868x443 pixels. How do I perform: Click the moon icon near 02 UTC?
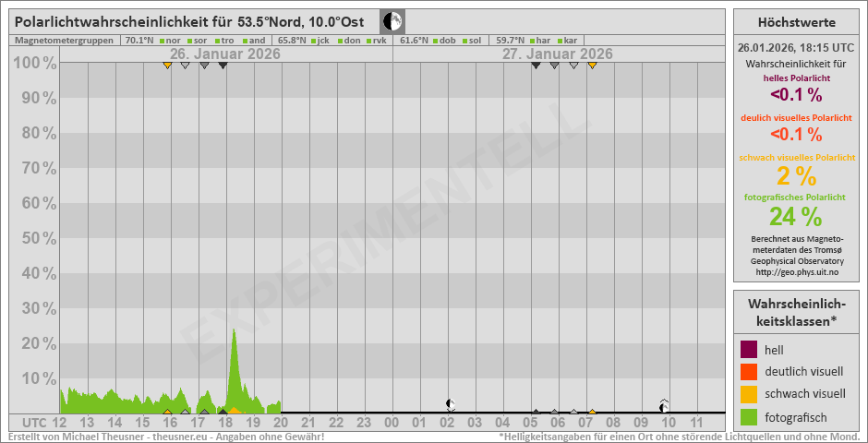click(450, 403)
